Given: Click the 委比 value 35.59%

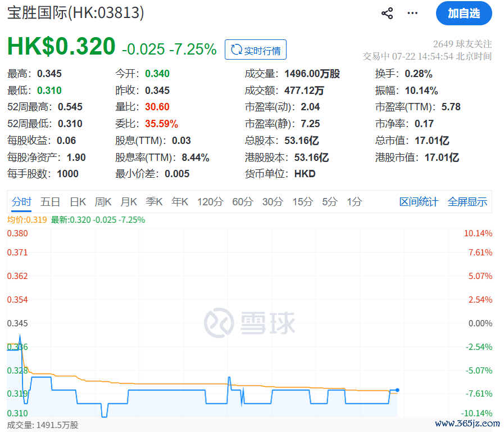Looking at the screenshot, I should coord(161,124).
